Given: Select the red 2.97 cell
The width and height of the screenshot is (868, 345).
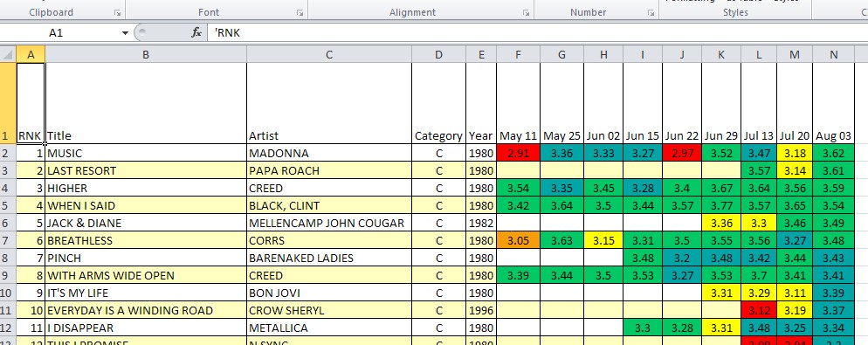Looking at the screenshot, I should coord(682,153).
